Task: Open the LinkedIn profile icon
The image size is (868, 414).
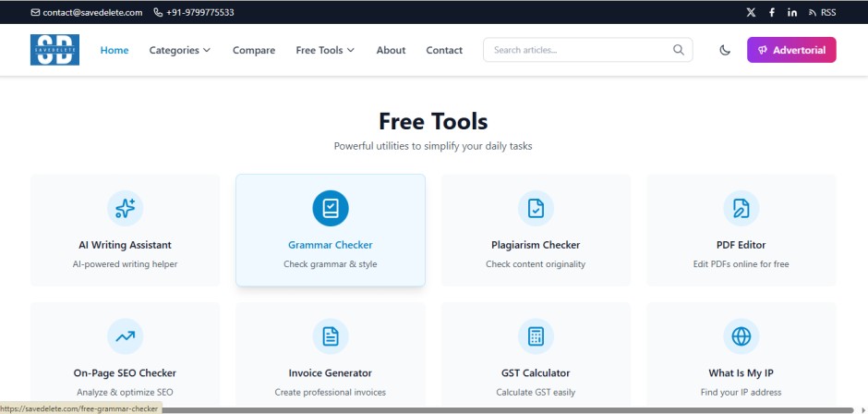Action: (792, 13)
